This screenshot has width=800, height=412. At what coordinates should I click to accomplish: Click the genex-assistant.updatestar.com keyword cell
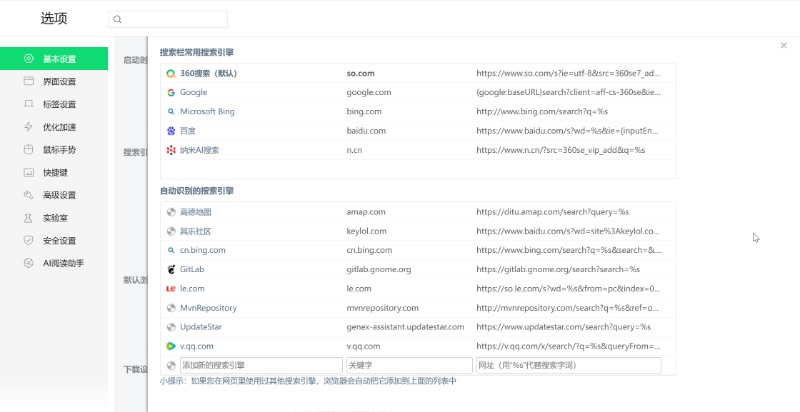point(405,327)
